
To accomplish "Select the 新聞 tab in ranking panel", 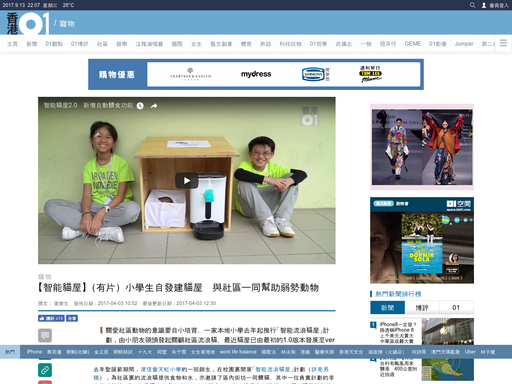I will [x=388, y=308].
